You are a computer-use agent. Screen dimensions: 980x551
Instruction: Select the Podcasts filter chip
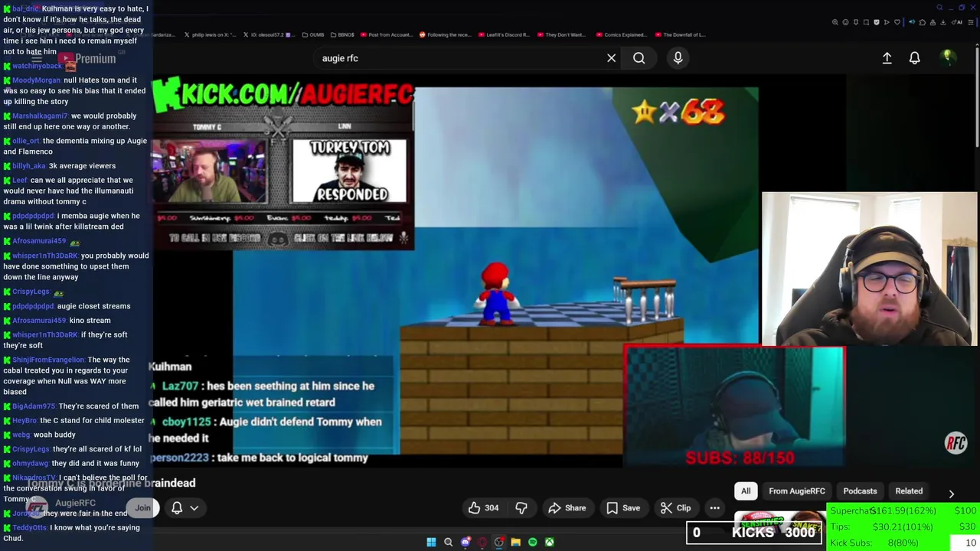click(x=860, y=491)
